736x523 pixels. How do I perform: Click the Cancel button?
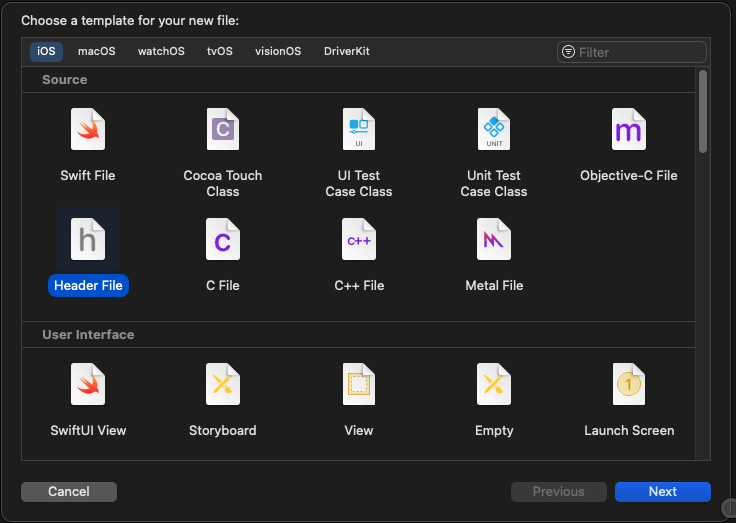pyautogui.click(x=69, y=492)
